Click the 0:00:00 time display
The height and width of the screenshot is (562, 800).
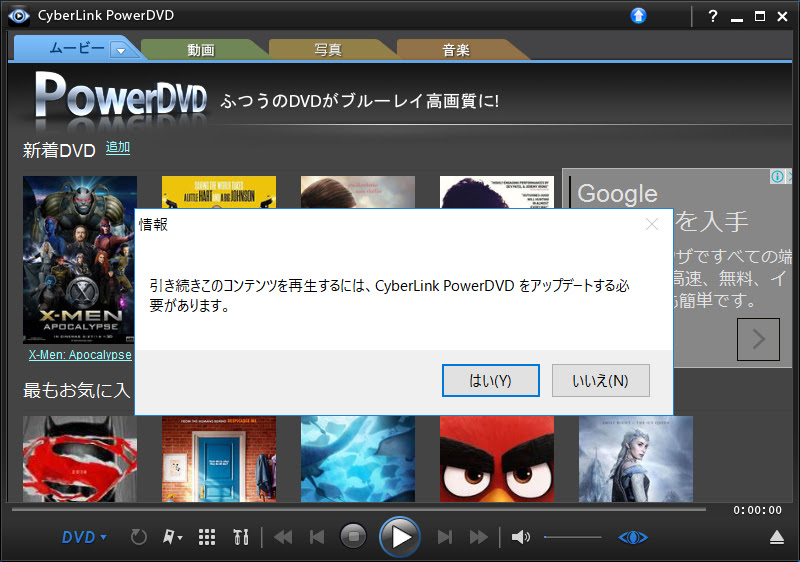[x=758, y=510]
